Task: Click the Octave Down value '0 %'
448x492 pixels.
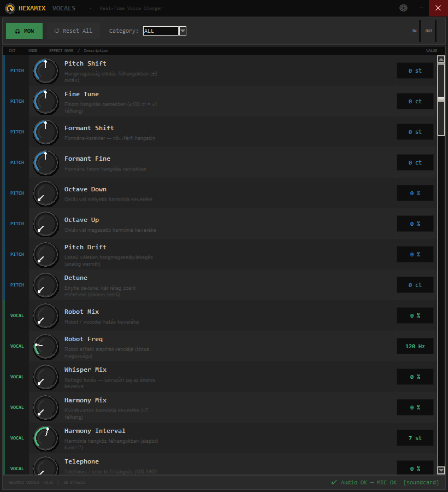Action: pos(415,193)
